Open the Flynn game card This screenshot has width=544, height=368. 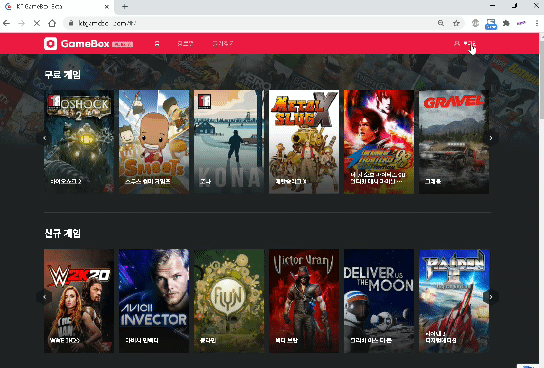click(x=229, y=301)
